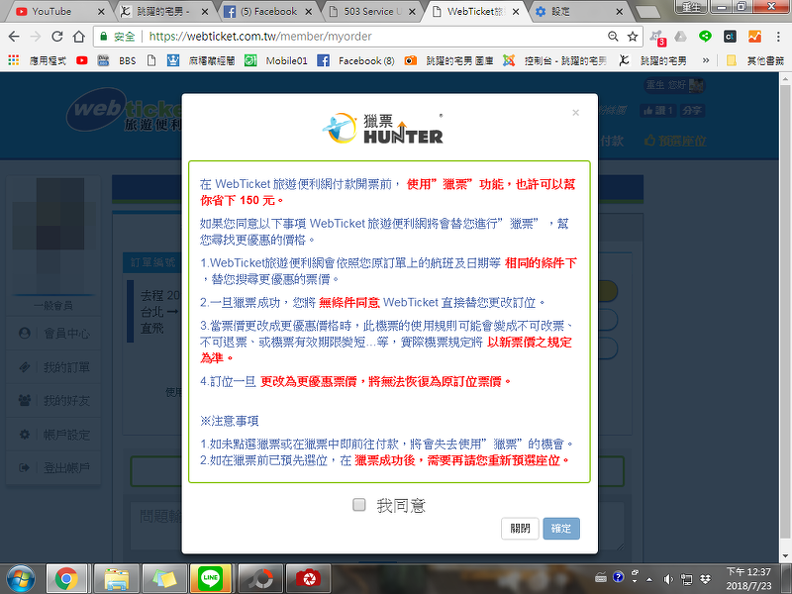Show hidden tray icons with the arrow

click(x=649, y=579)
